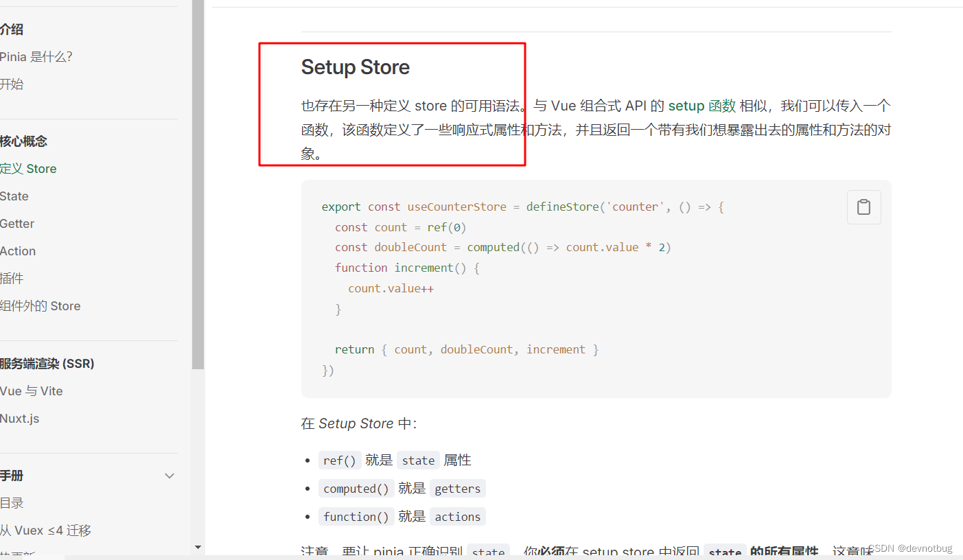Click the 核心概念 section heading
This screenshot has height=560, width=963.
24,141
